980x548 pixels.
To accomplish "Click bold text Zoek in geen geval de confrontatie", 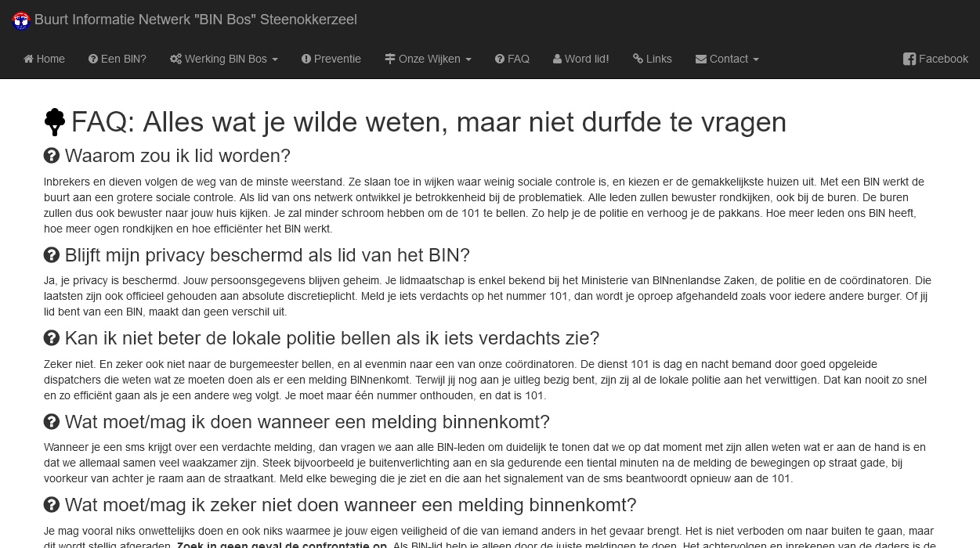I will click(282, 545).
